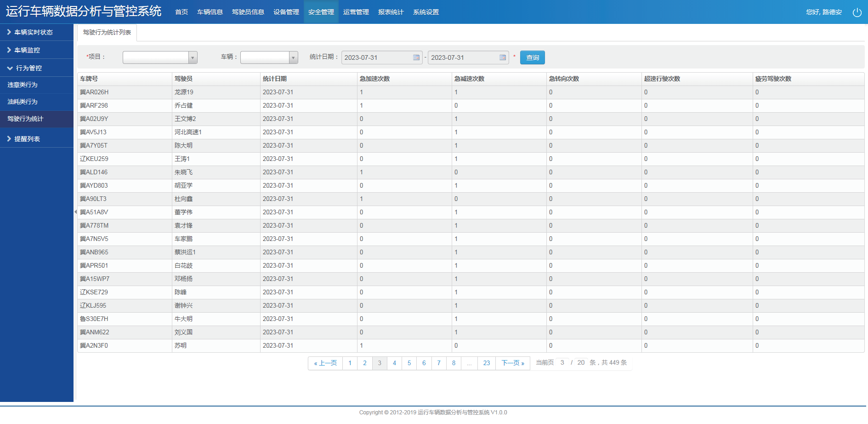Image resolution: width=868 pixels, height=424 pixels.
Task: Go to the 下一页 next page
Action: tap(512, 363)
